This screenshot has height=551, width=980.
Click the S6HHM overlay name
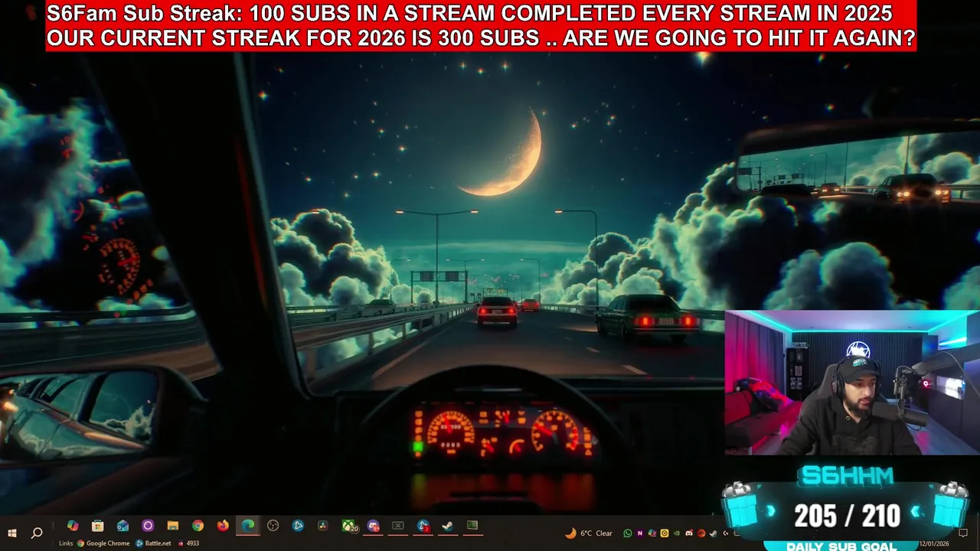coord(847,476)
